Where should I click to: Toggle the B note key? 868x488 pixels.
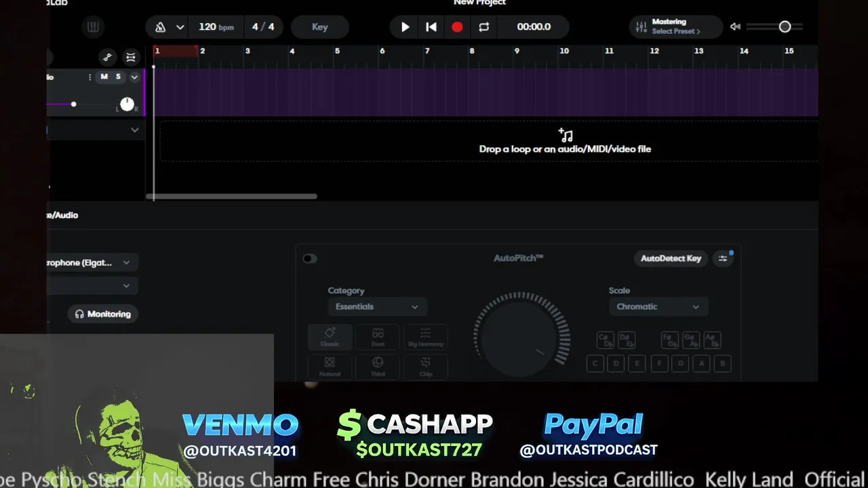pos(723,363)
